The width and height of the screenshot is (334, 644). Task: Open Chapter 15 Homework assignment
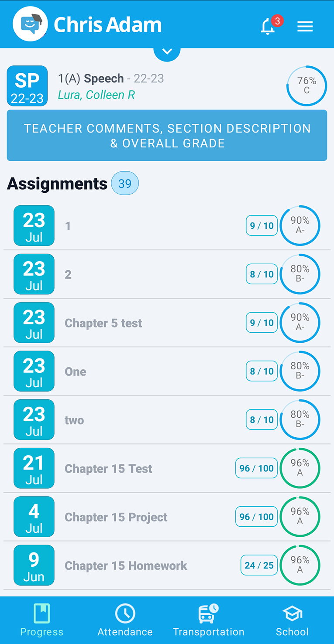(126, 566)
